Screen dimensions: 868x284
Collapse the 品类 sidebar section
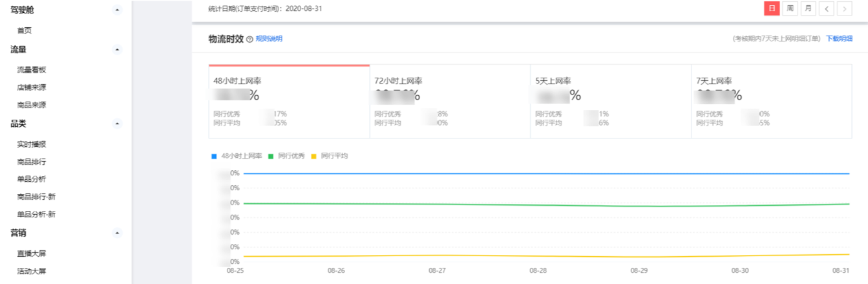coord(117,124)
